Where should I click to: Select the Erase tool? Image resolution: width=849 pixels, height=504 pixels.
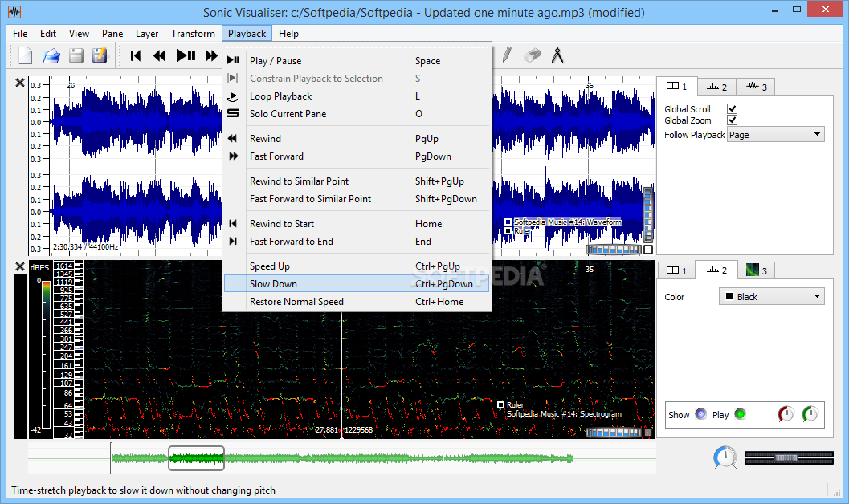(x=533, y=55)
